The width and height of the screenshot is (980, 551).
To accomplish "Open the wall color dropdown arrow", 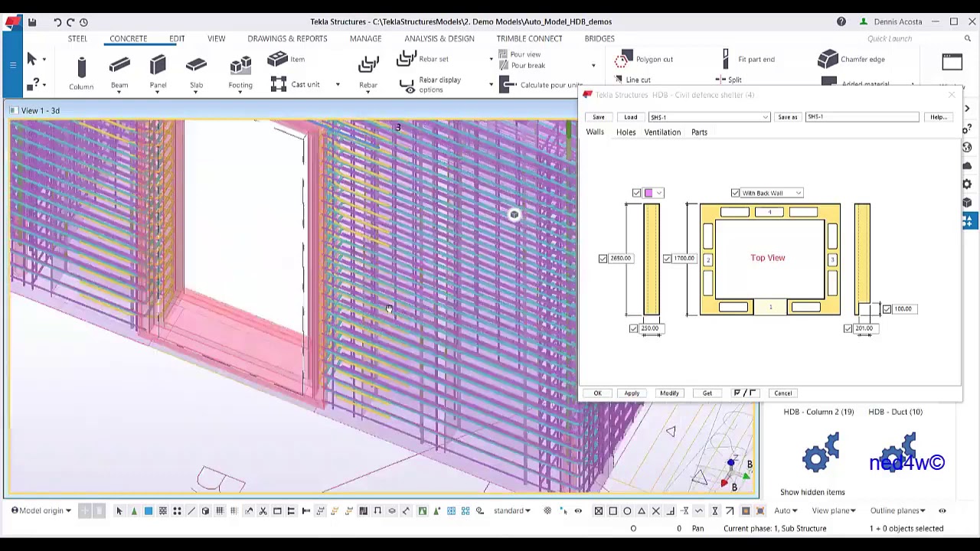I will [x=658, y=193].
